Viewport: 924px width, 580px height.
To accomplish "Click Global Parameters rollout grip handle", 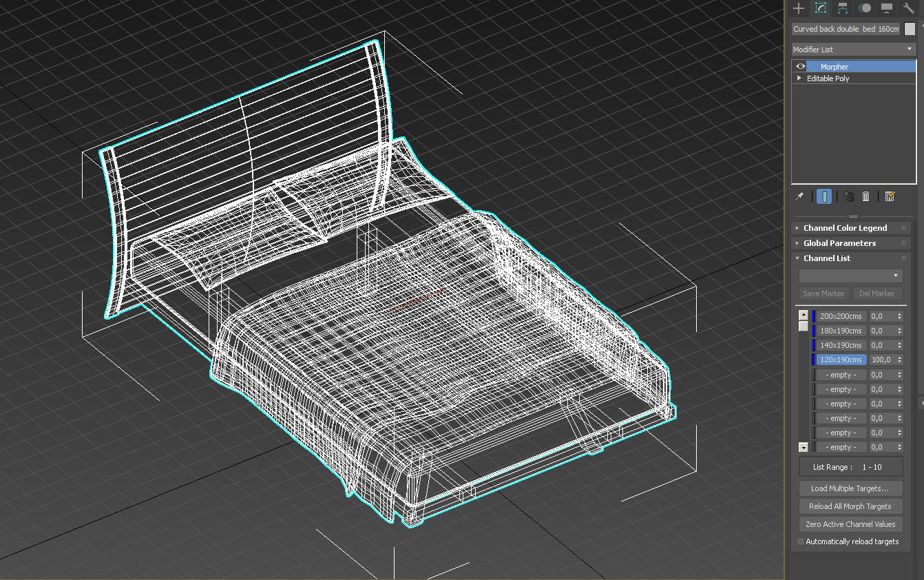I will point(904,243).
